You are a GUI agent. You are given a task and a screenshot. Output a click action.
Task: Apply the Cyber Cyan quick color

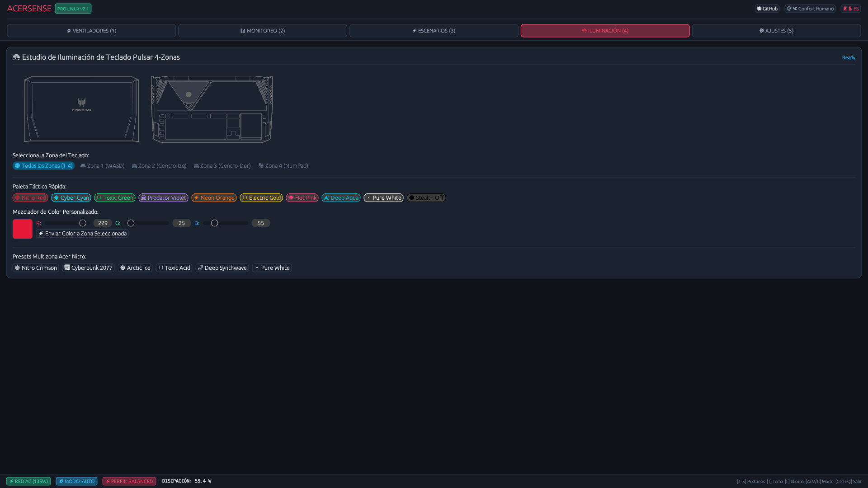point(71,198)
